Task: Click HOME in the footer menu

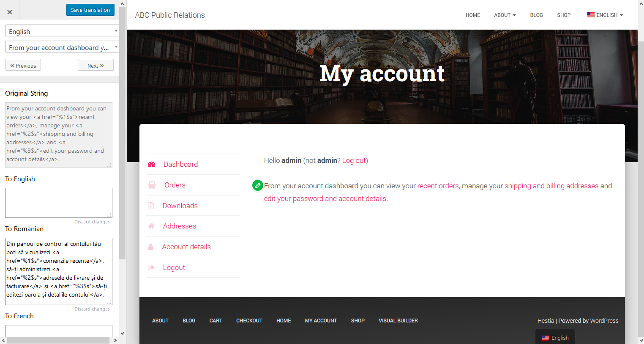Action: point(284,321)
